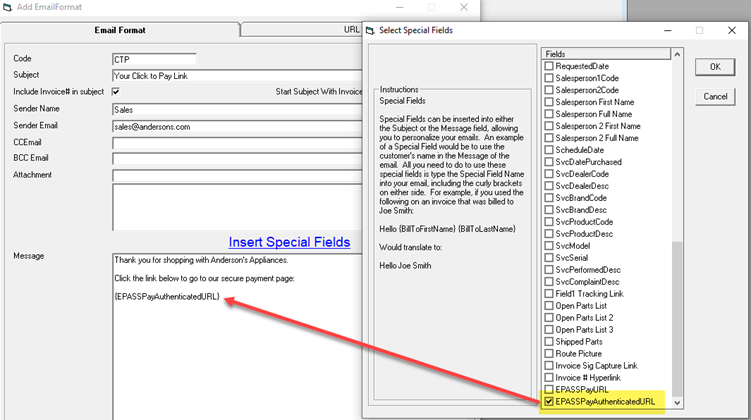
Task: Minimize the Select Special Fields window
Action: 668,30
